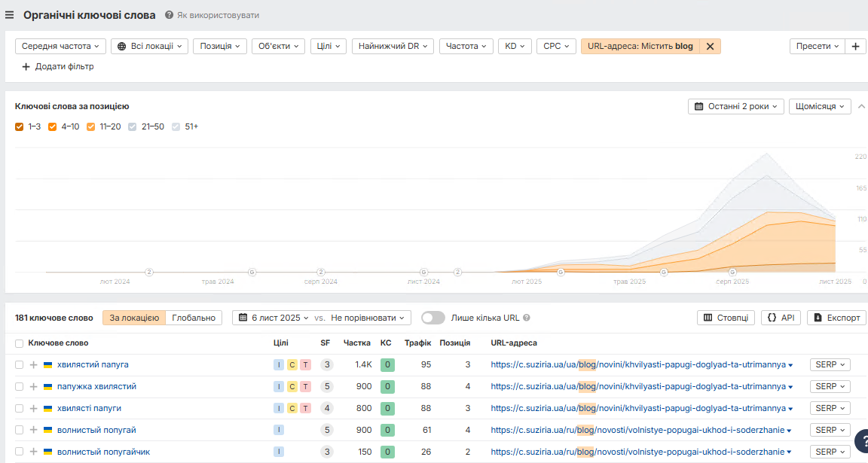868x463 pixels.
Task: Open the hamburger navigation menu
Action: 9,15
